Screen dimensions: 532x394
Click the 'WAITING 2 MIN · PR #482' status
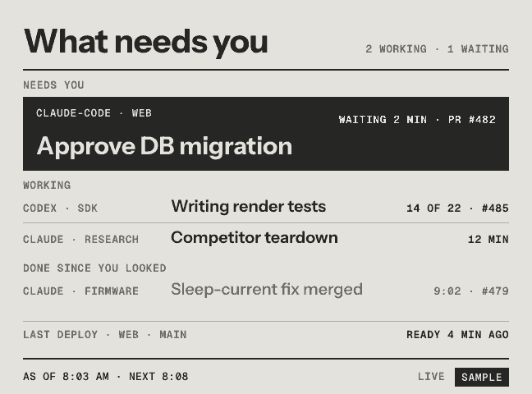417,120
